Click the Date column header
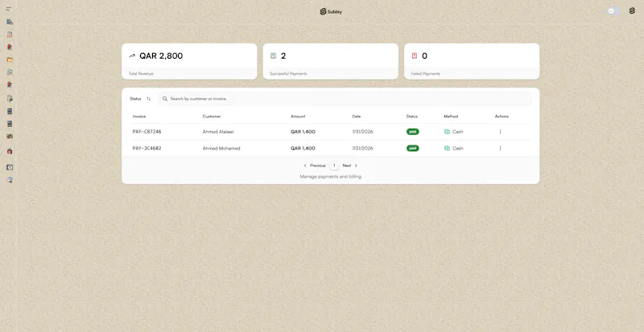 pyautogui.click(x=356, y=117)
